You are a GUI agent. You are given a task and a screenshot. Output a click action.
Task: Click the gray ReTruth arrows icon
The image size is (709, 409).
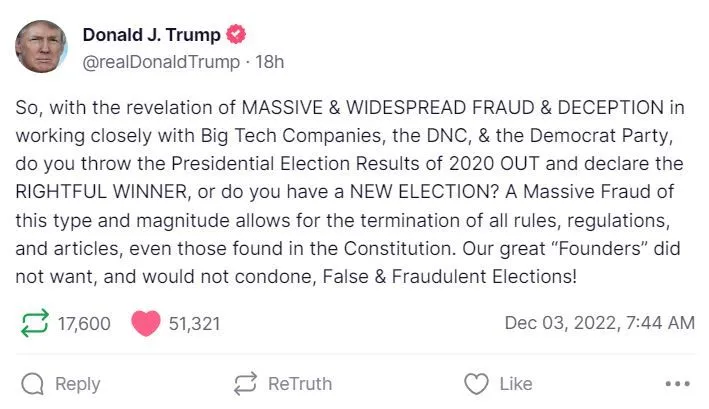pyautogui.click(x=244, y=384)
